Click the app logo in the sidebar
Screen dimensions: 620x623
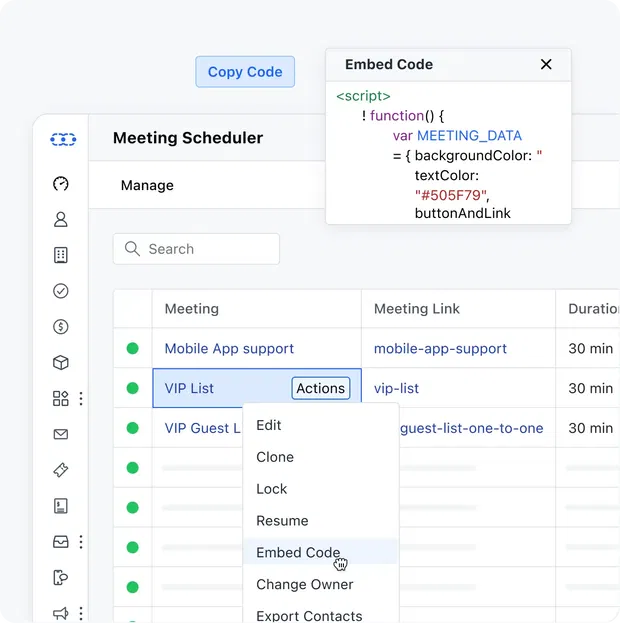click(63, 139)
